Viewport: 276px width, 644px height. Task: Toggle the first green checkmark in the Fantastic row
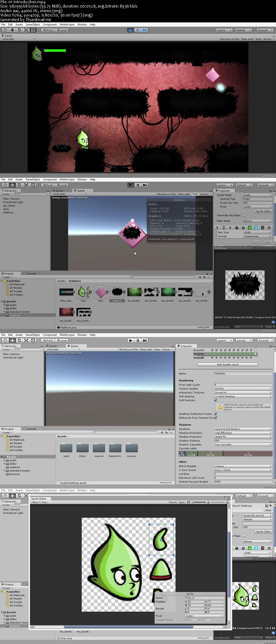click(x=212, y=354)
